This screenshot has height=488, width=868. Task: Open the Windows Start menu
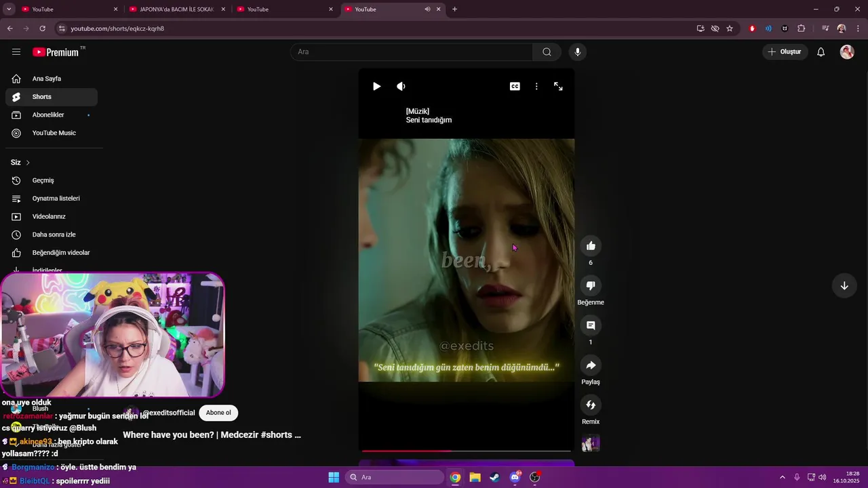pos(334,477)
